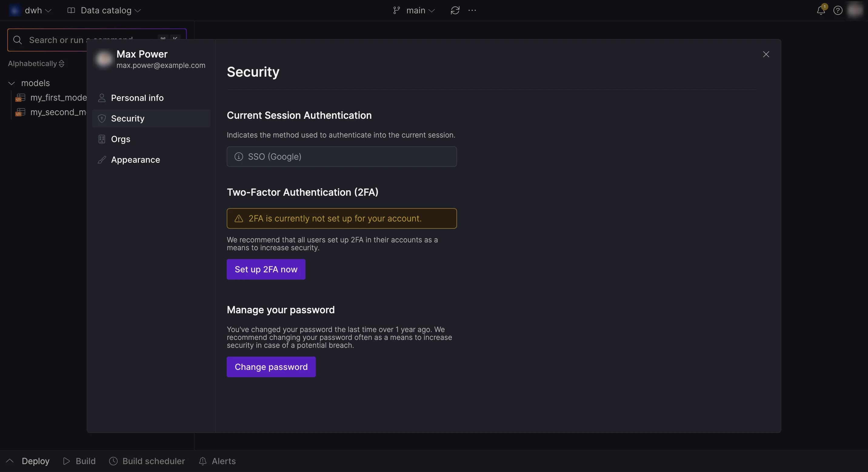
Task: Select the Security section
Action: tap(151, 118)
